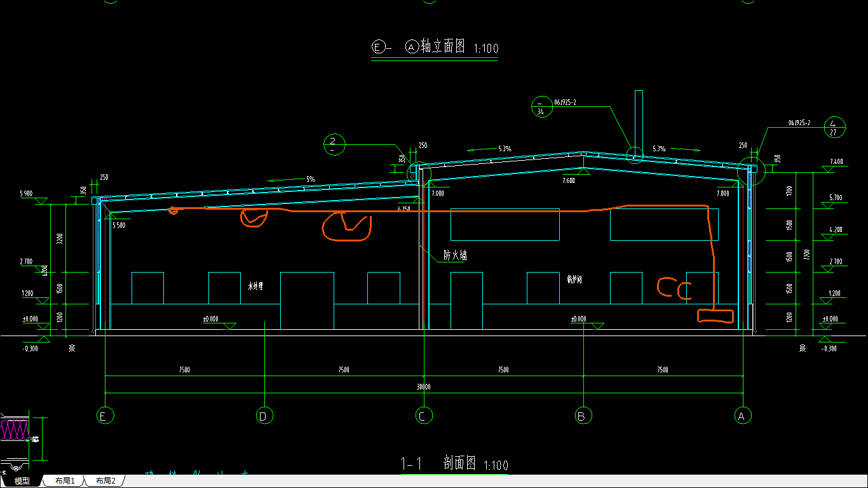
Task: Select the 30000 overall dimension text
Action: point(423,387)
